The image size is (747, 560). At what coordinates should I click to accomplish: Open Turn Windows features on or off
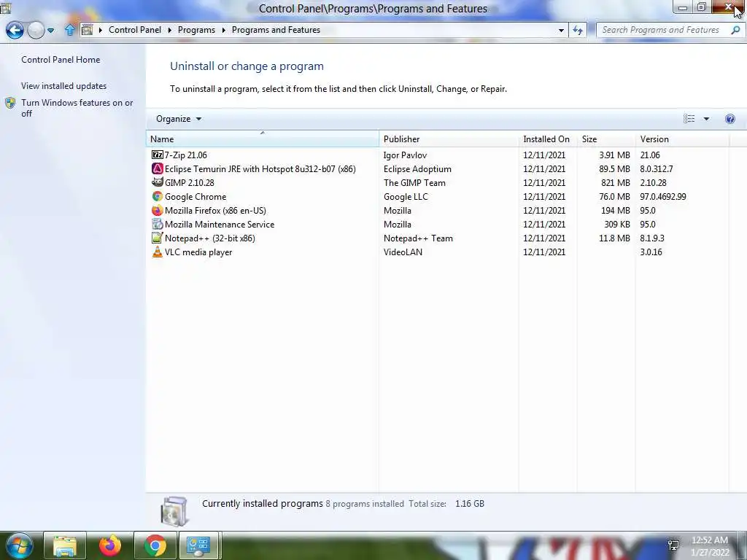pyautogui.click(x=77, y=108)
